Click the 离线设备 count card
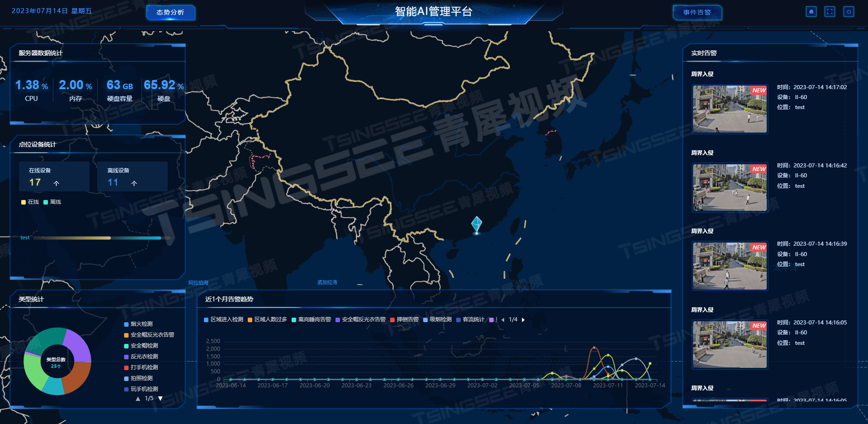 [132, 176]
